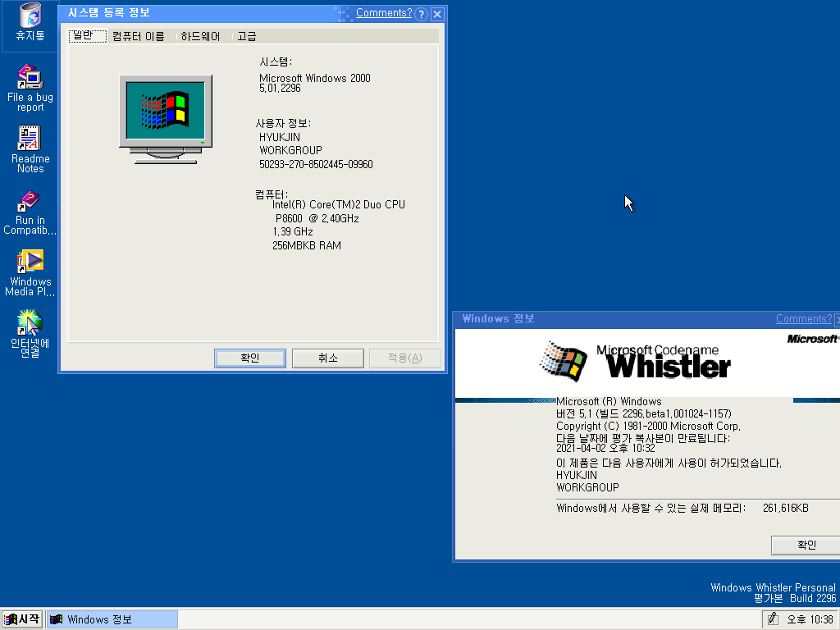This screenshot has width=840, height=630.
Task: Click the 1.39 GHz text
Action: pos(293,231)
